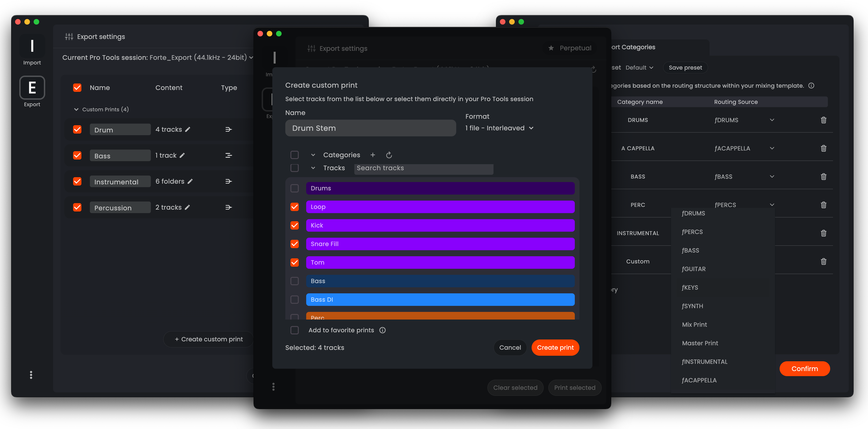Enable Add to favorite prints checkbox

click(295, 330)
